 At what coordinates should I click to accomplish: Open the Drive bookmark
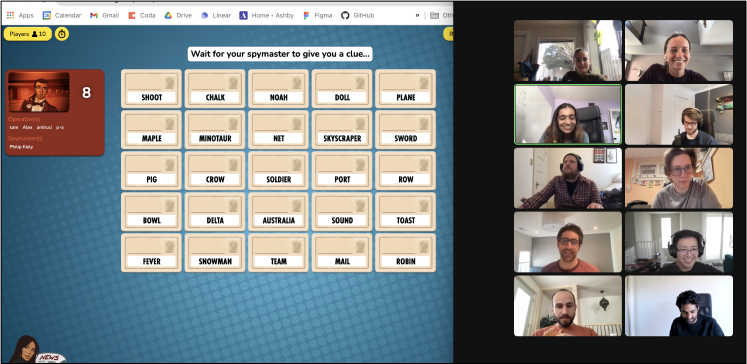point(178,15)
